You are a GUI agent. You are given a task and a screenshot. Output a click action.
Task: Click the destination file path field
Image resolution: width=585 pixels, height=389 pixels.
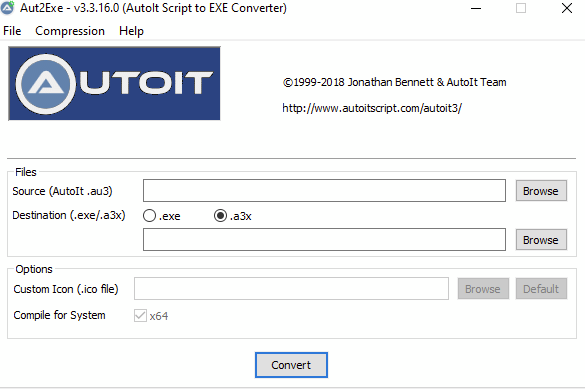coord(324,239)
